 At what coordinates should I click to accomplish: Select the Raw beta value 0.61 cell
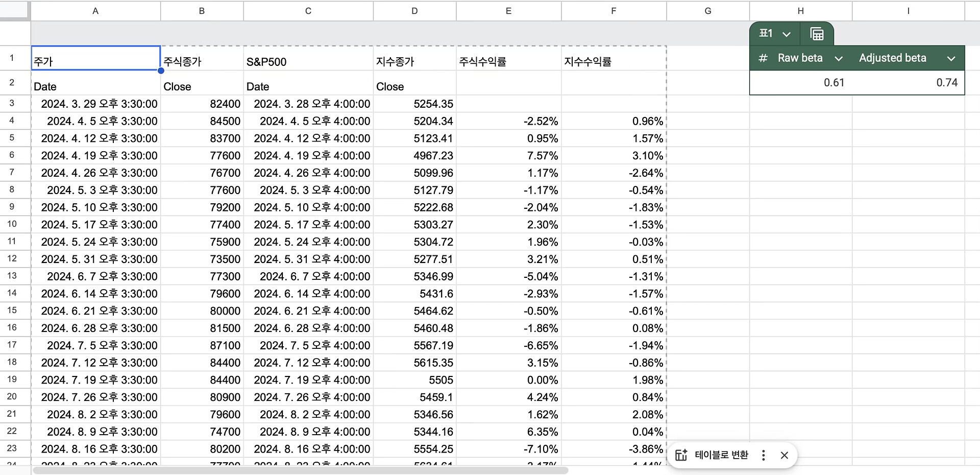pos(800,83)
